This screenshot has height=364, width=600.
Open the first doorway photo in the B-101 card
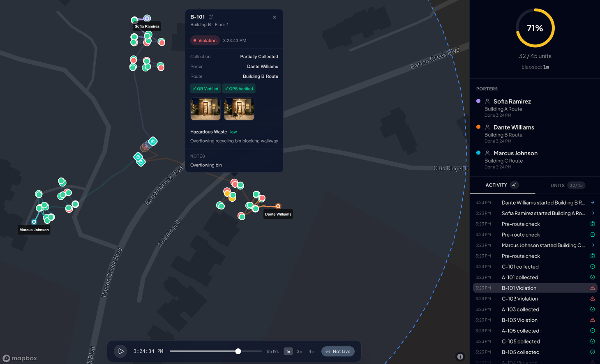coord(205,109)
